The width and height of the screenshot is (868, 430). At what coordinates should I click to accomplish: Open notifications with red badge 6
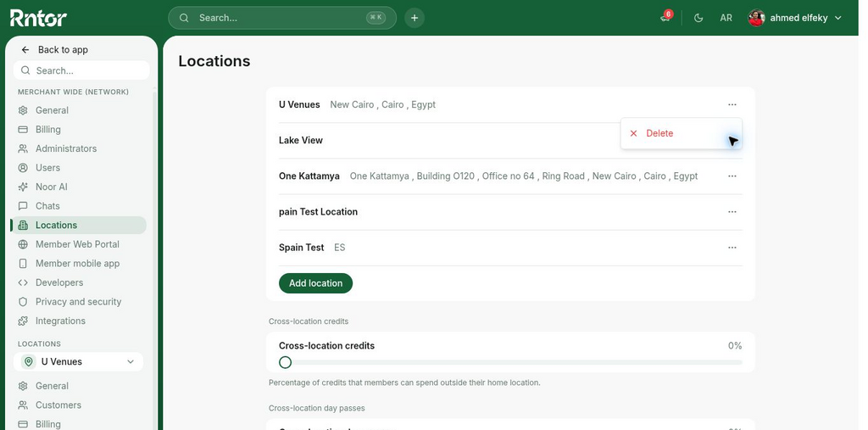666,17
